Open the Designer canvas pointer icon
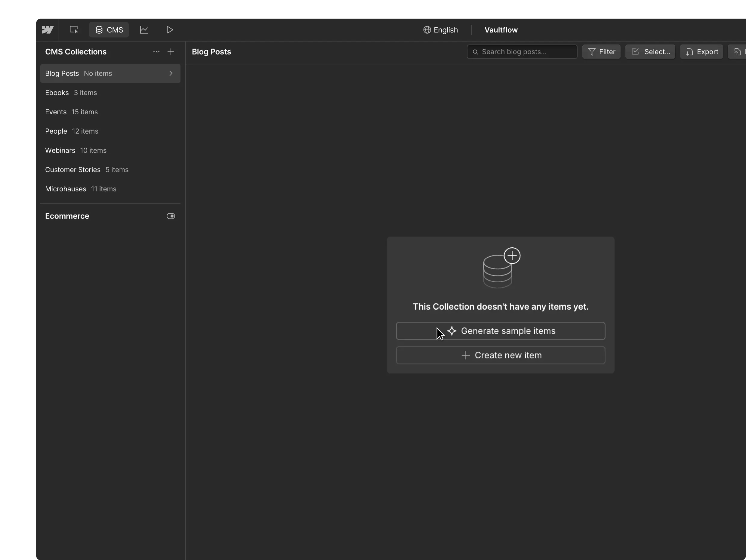746x560 pixels. point(73,30)
